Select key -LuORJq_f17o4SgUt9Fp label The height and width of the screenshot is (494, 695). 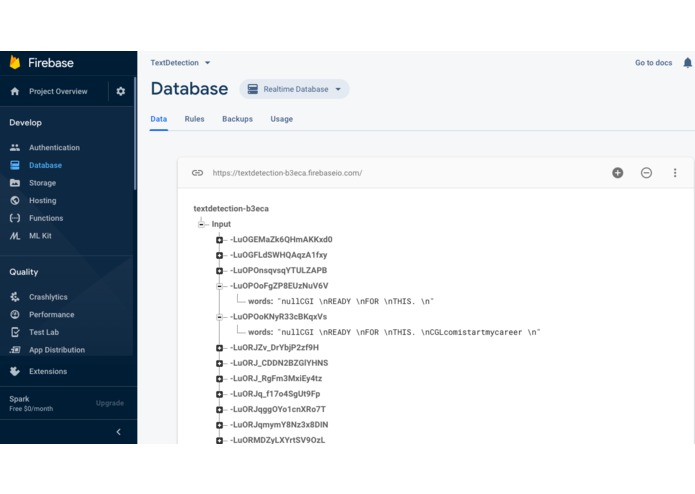tap(275, 394)
